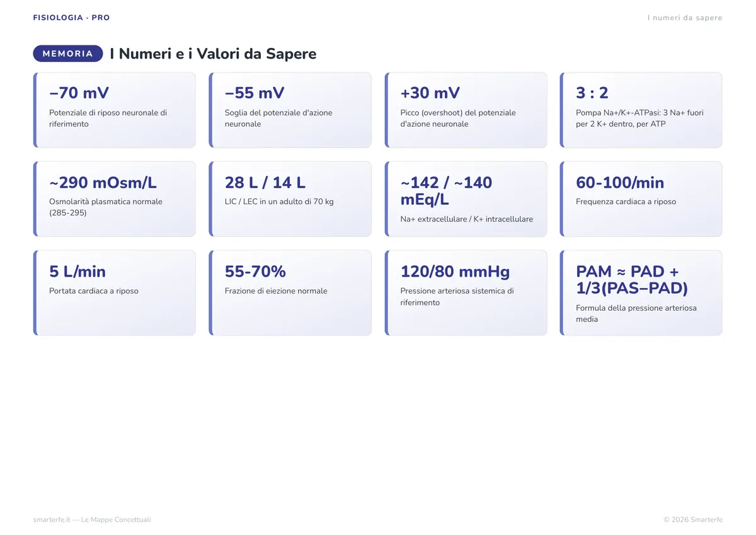Click the "3 : 2" value
The height and width of the screenshot is (535, 756).
click(592, 93)
